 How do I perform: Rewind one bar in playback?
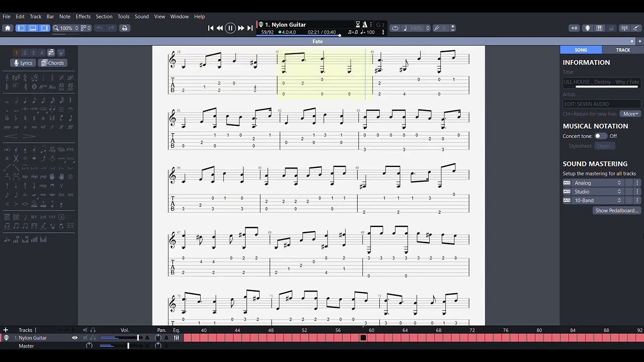pos(220,28)
